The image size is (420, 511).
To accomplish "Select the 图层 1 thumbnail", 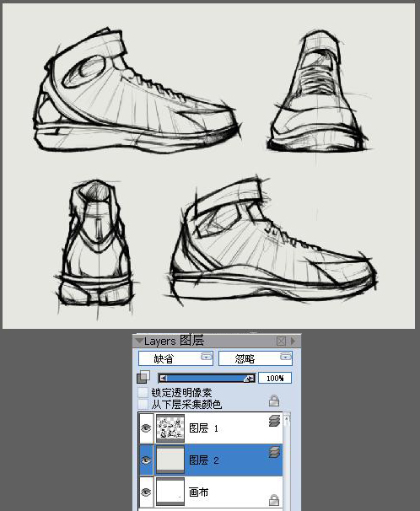I will (x=170, y=428).
